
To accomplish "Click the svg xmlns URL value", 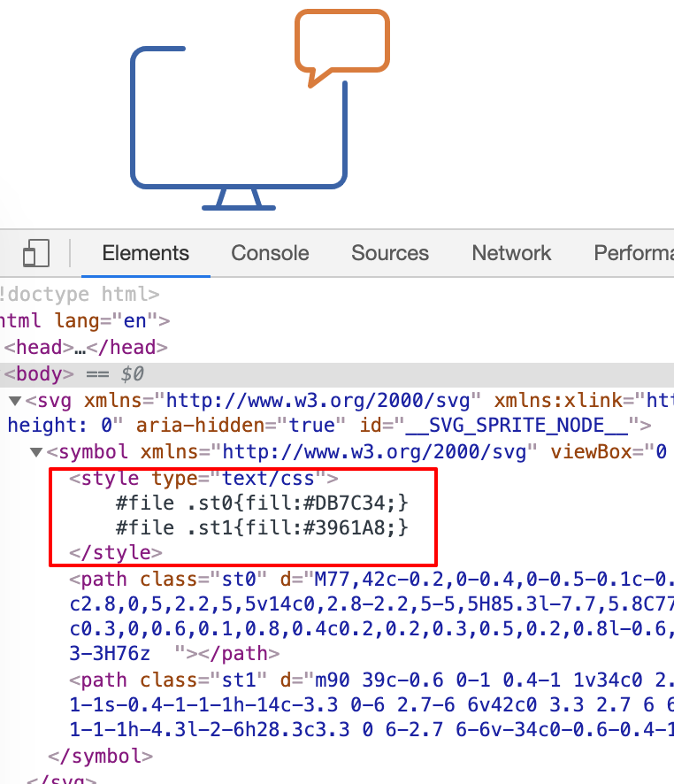I will pyautogui.click(x=318, y=401).
